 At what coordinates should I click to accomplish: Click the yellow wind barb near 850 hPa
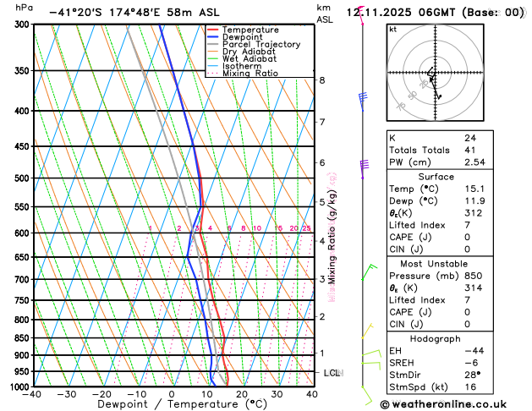click(367, 331)
